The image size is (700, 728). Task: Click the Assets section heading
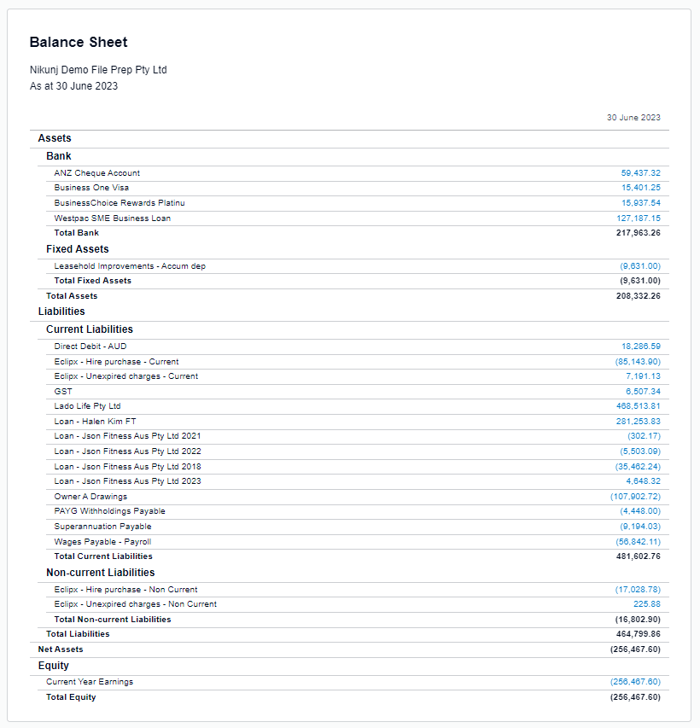click(55, 138)
